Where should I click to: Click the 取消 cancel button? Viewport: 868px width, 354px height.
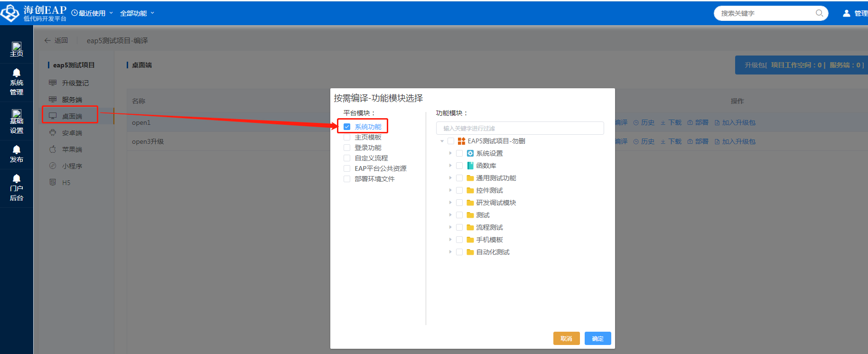(x=566, y=338)
